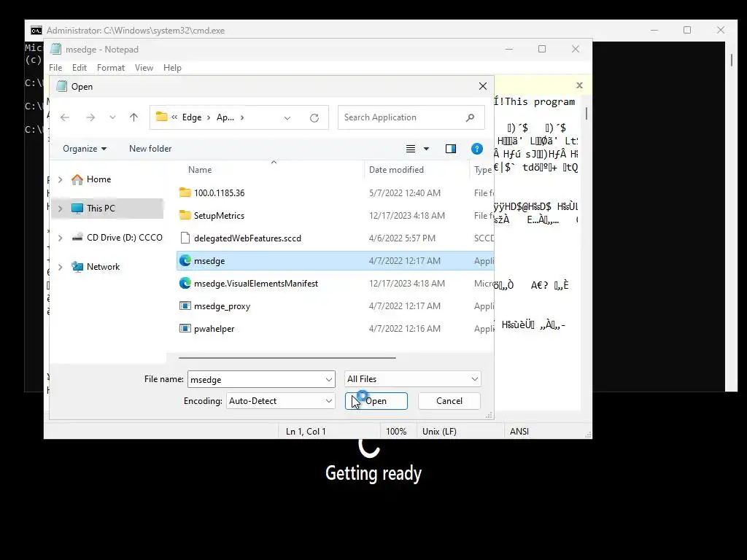This screenshot has width=747, height=560.
Task: Expand the This PC node
Action: tap(60, 209)
